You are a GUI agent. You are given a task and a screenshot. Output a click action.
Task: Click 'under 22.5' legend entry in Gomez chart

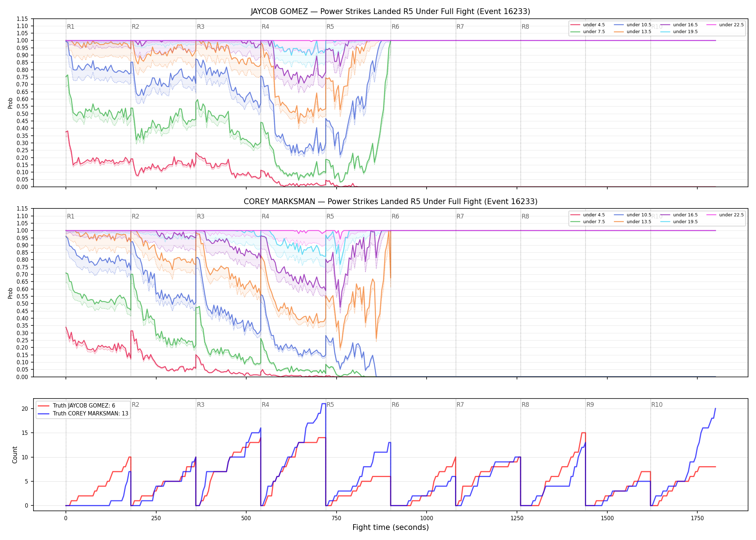725,25
